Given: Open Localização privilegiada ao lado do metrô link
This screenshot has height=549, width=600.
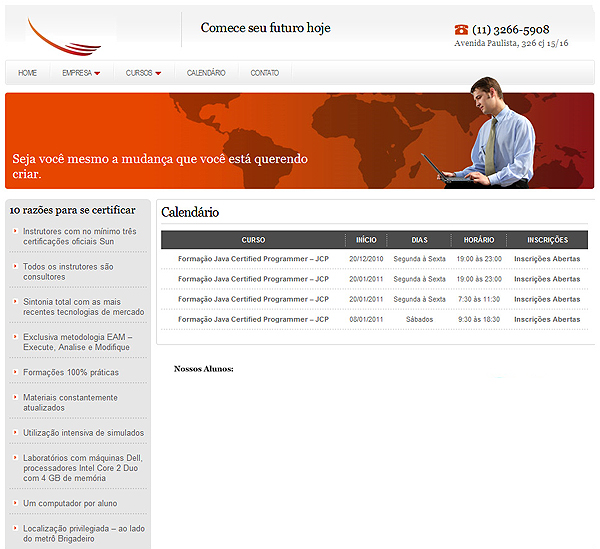Looking at the screenshot, I should [x=84, y=533].
